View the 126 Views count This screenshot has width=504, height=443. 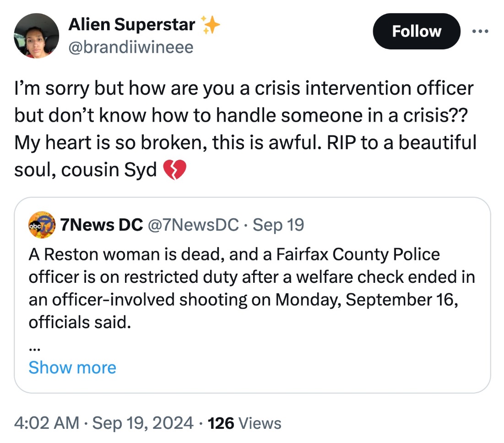click(x=244, y=423)
